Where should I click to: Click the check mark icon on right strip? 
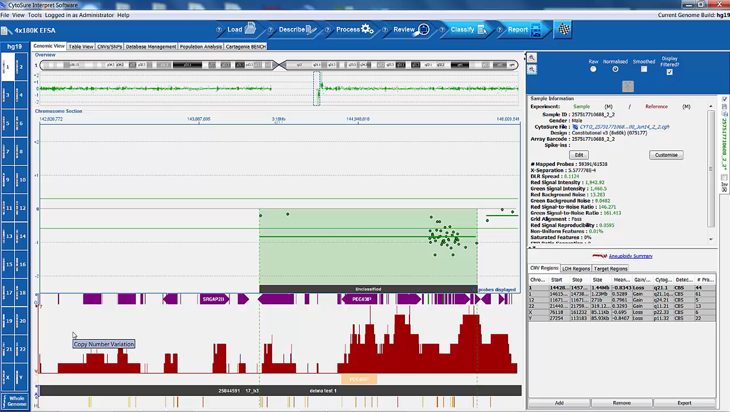coord(724,99)
